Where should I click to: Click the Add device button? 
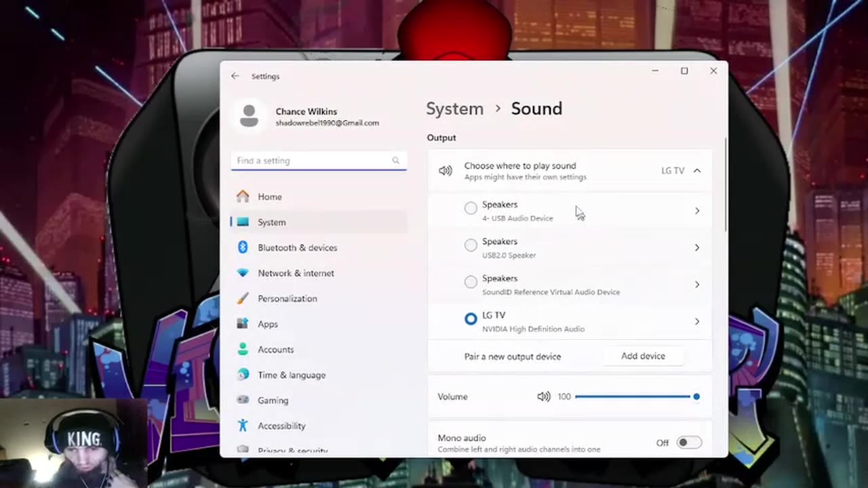pos(643,356)
